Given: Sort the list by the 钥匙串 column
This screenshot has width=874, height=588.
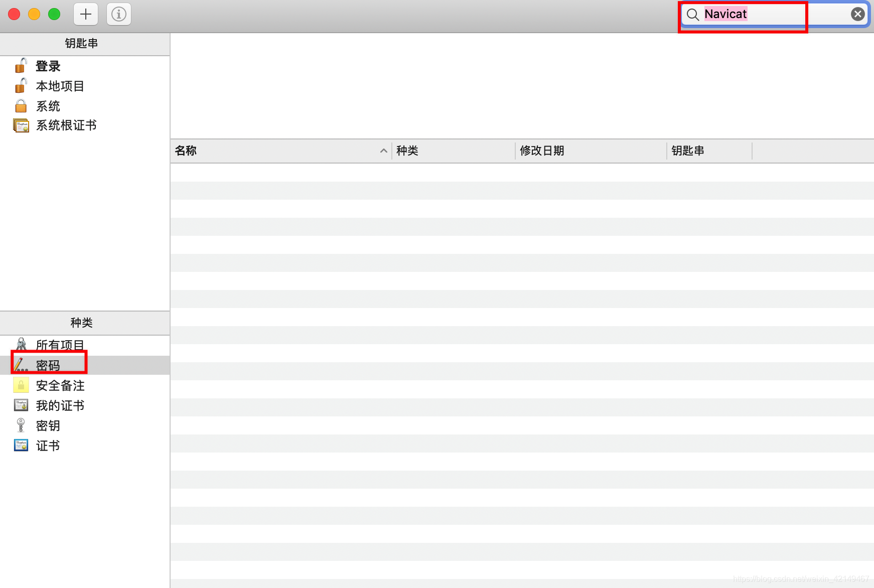Looking at the screenshot, I should [x=709, y=151].
